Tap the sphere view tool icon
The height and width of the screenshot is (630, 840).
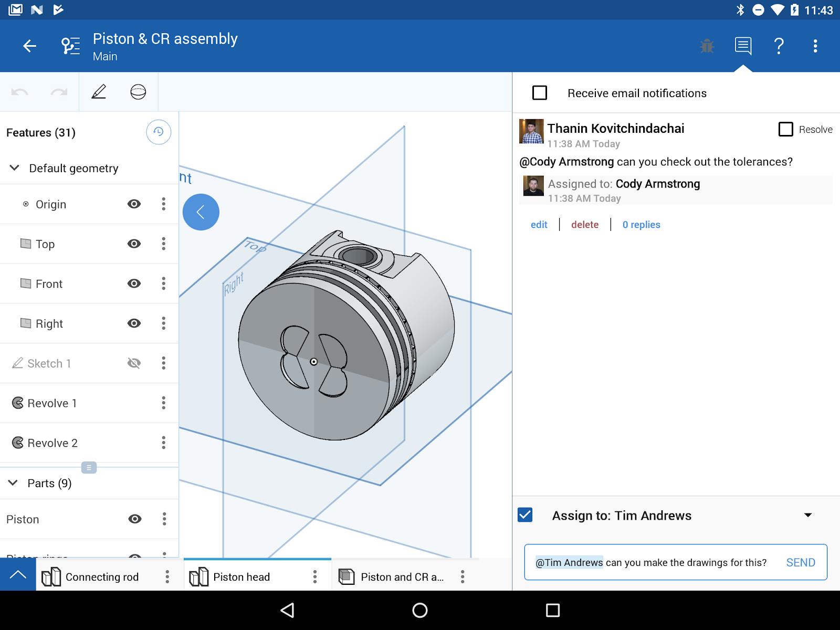point(138,92)
